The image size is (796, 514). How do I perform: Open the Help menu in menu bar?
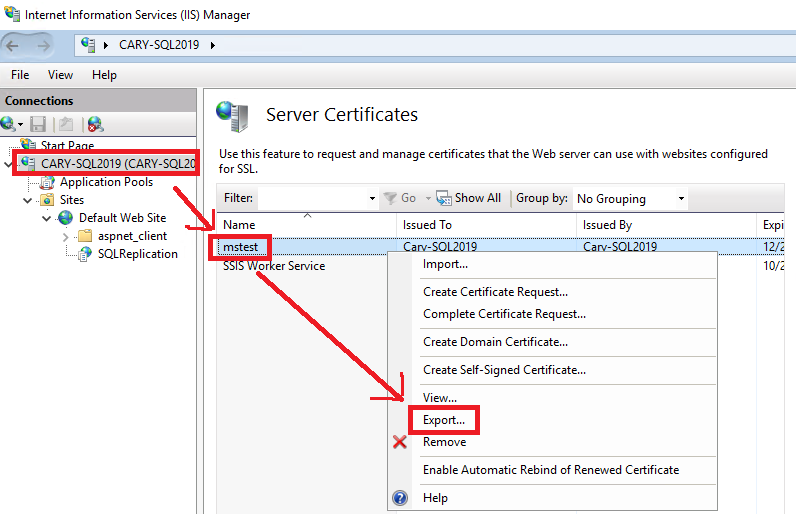click(x=104, y=75)
